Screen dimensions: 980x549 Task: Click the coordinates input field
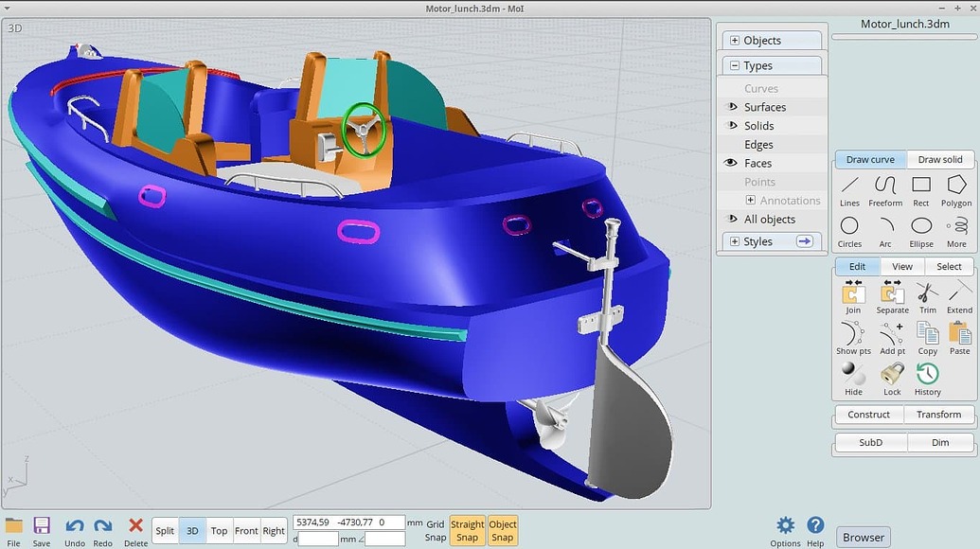348,522
